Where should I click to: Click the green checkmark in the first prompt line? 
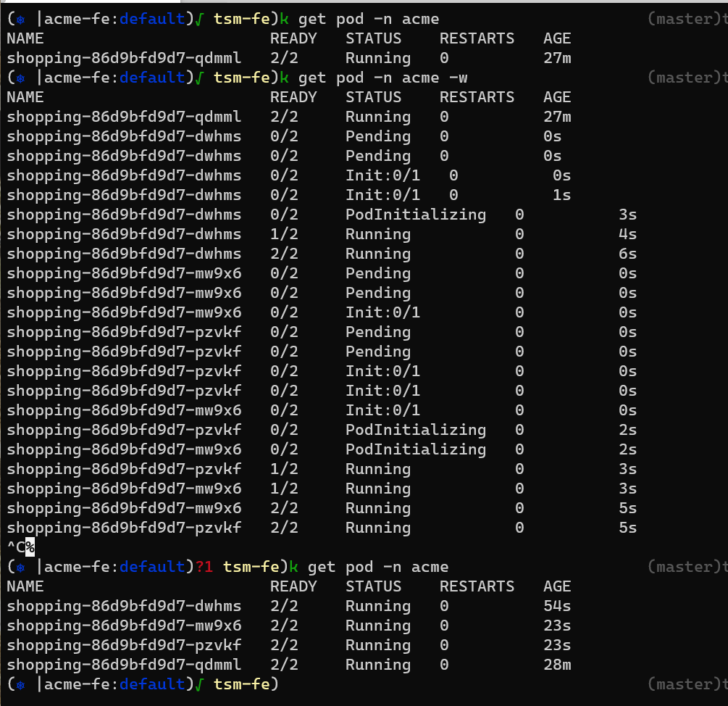197,19
